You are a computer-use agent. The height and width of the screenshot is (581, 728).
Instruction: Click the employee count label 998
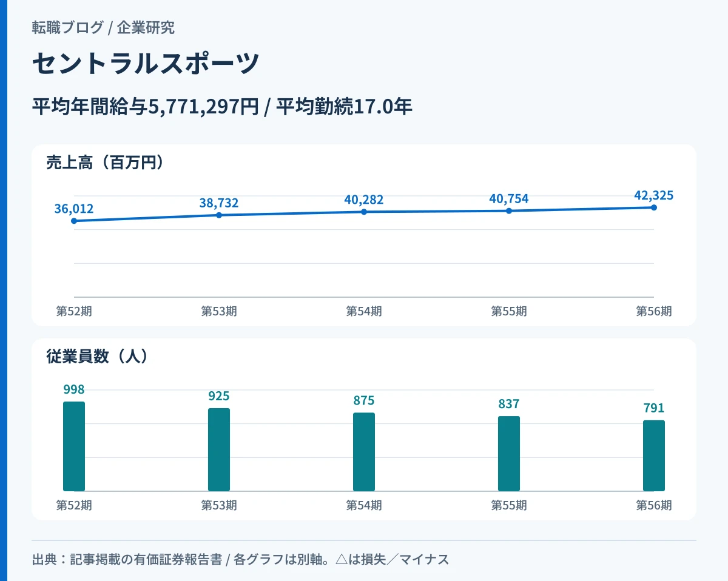coord(74,389)
